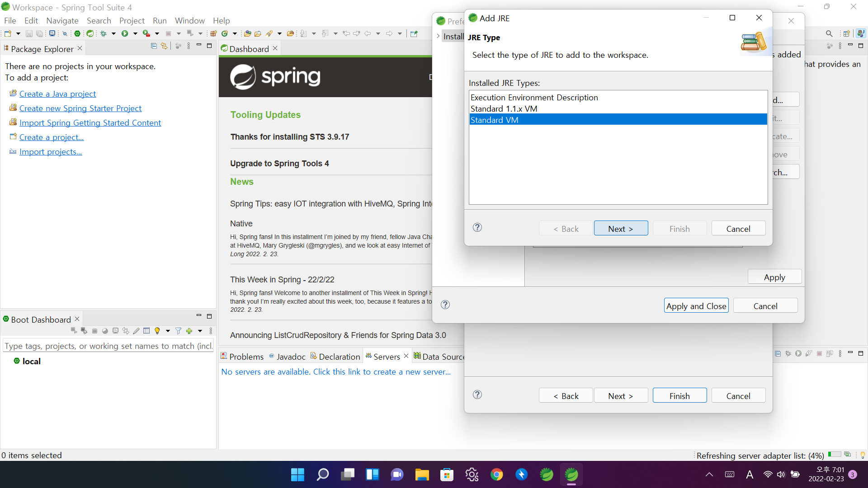Click Next in the Add JRE dialog
This screenshot has width=868, height=488.
point(620,229)
